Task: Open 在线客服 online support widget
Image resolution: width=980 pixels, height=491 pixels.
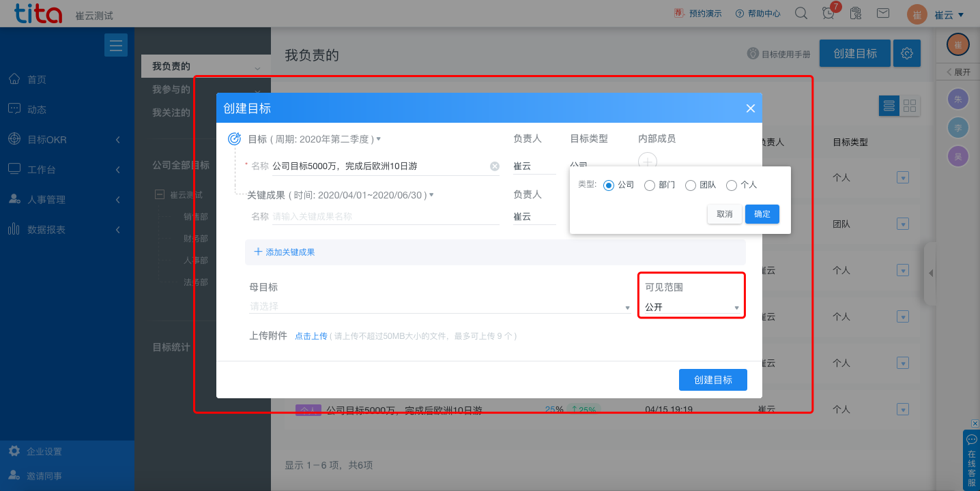Action: [x=972, y=460]
